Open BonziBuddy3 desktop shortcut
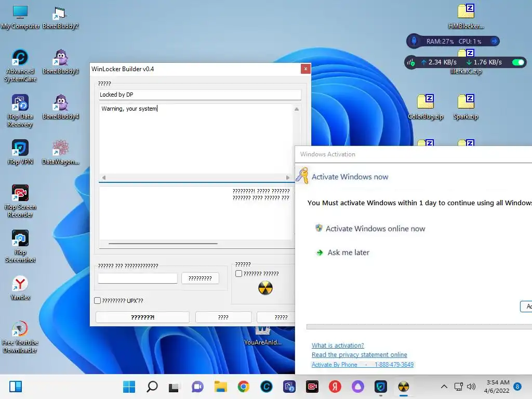This screenshot has height=399, width=532. [x=60, y=61]
